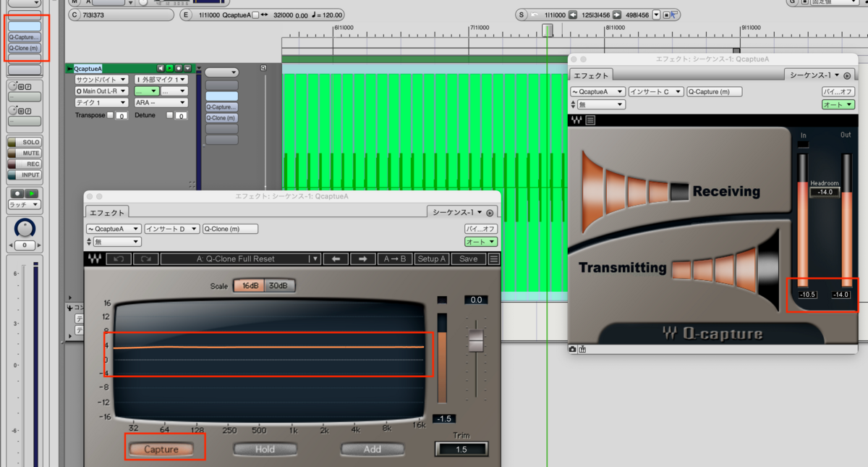868x467 pixels.
Task: Select the エフェクト tab in Q-Clone window
Action: 107,212
